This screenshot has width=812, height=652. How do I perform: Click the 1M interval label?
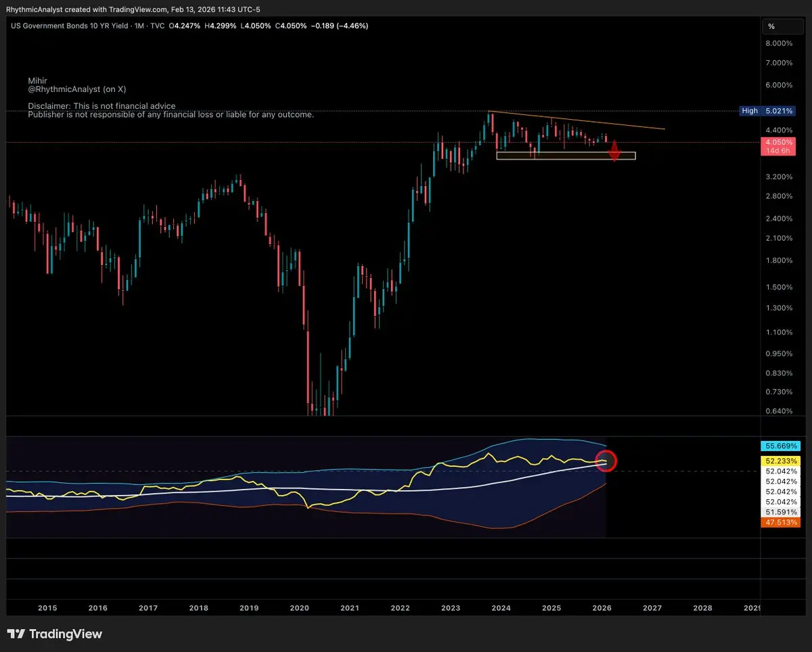141,26
